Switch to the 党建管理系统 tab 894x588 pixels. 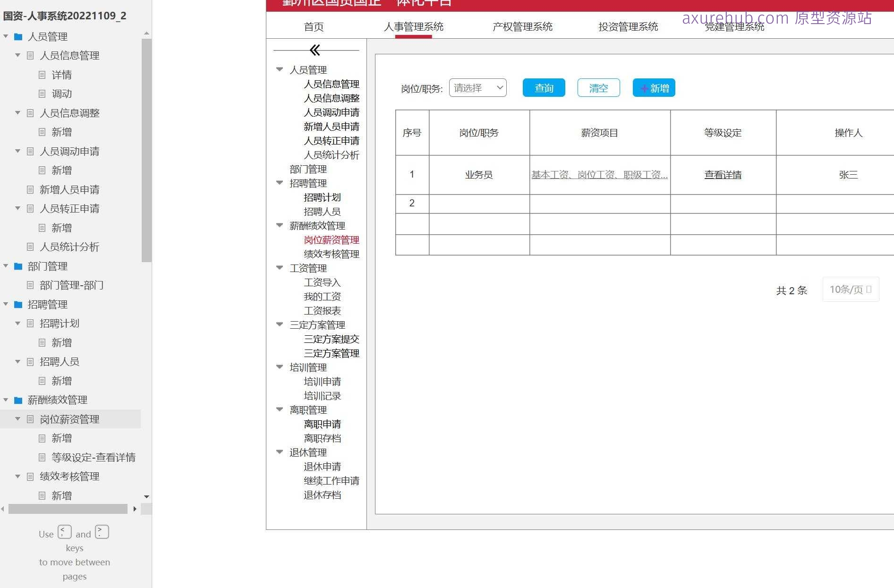tap(735, 26)
